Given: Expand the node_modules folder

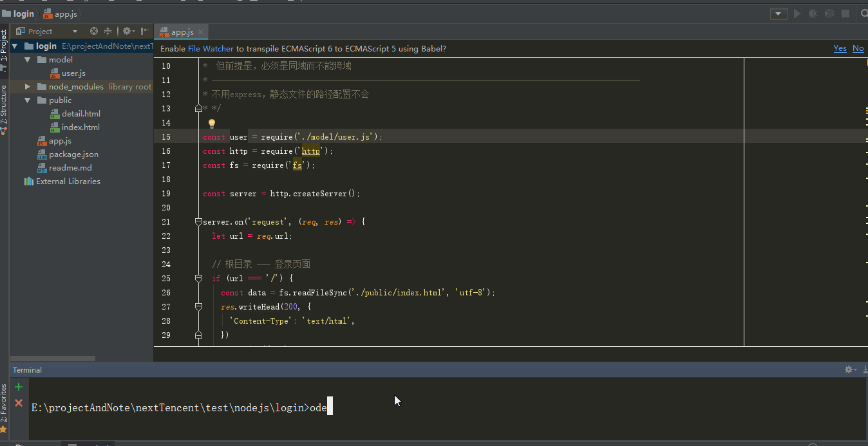Looking at the screenshot, I should [28, 86].
